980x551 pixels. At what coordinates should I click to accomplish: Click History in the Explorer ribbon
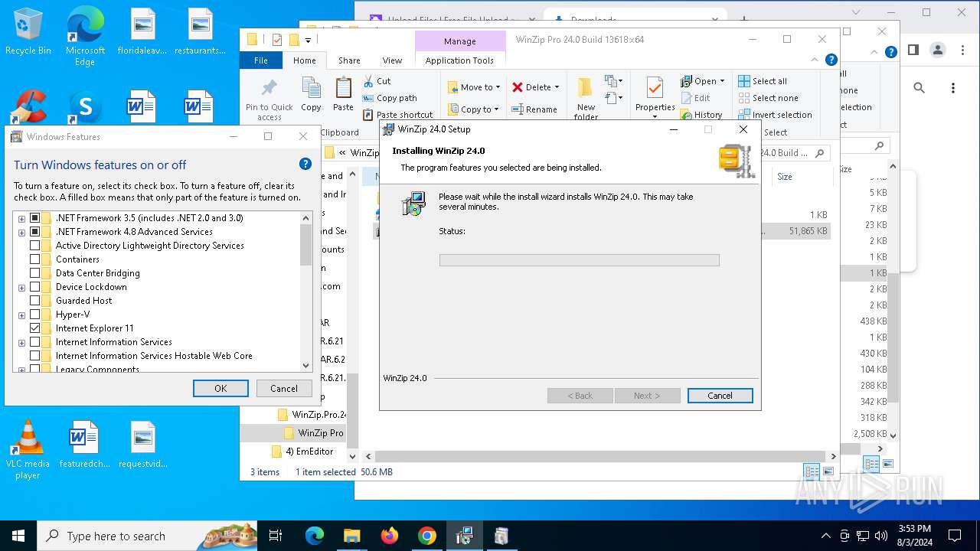pos(701,115)
